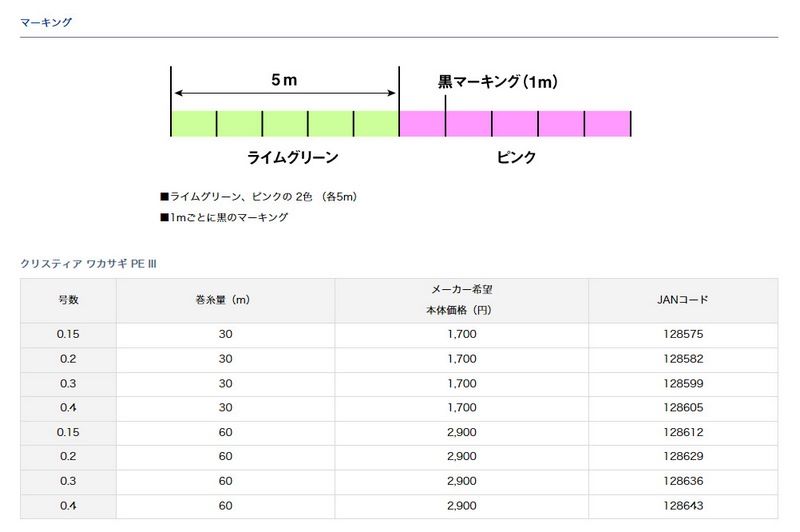Screen dimensions: 800x532
Task: Select JAN code cell 128575
Action: point(683,335)
